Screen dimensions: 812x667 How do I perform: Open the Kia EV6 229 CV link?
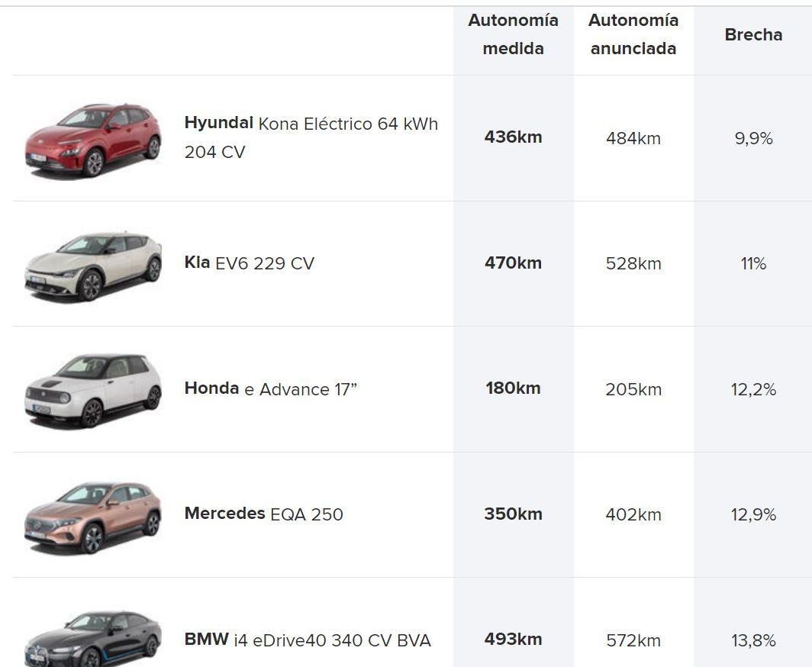[249, 263]
